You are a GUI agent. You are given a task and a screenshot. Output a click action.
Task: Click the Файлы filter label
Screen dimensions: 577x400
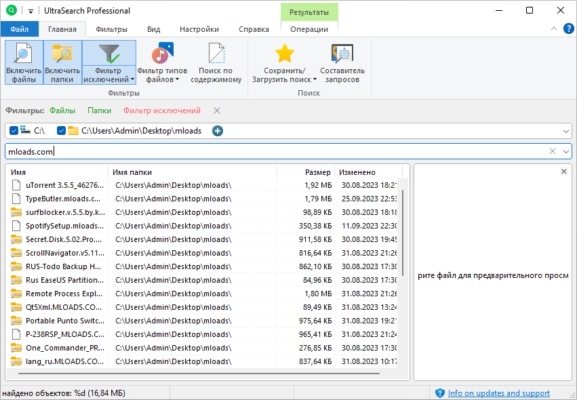(x=62, y=110)
